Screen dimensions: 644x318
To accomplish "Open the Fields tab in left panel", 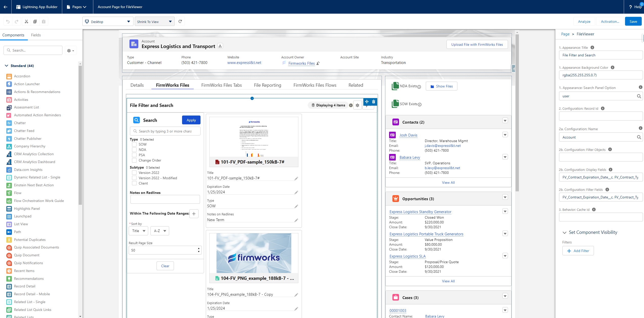I will click(36, 35).
